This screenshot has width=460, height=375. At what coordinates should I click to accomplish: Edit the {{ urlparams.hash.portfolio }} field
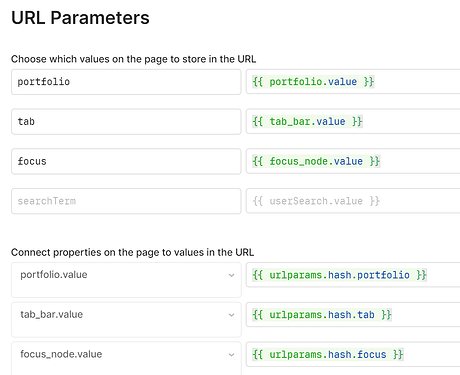[353, 275]
